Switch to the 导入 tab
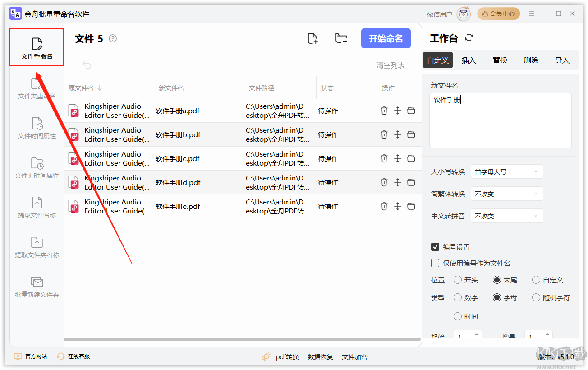 pyautogui.click(x=562, y=60)
